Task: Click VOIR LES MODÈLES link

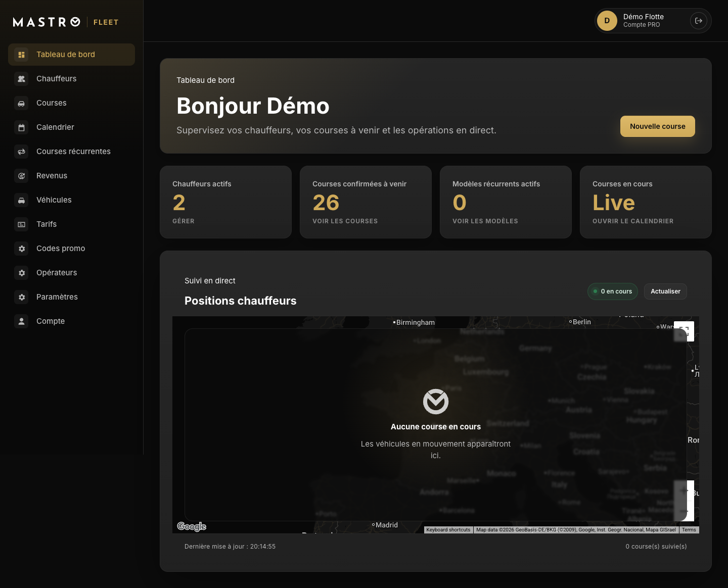Action: [485, 221]
